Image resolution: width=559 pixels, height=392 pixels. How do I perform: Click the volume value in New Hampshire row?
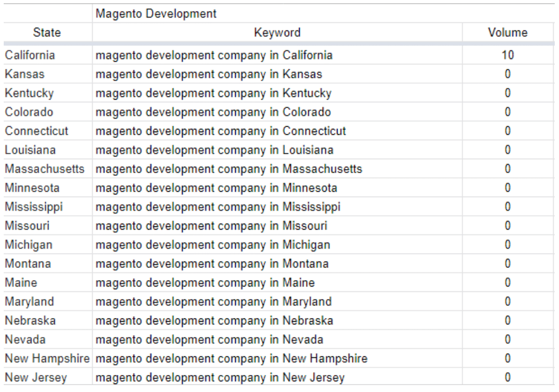click(x=508, y=358)
